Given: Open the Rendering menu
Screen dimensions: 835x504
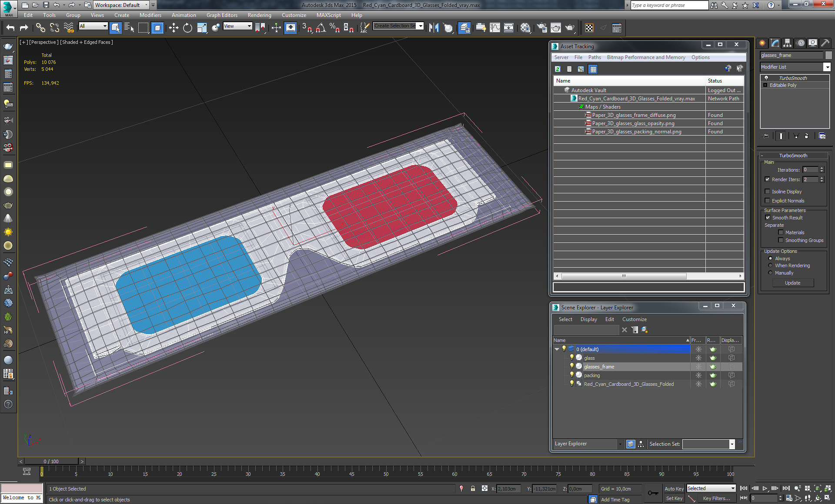Looking at the screenshot, I should coord(259,15).
